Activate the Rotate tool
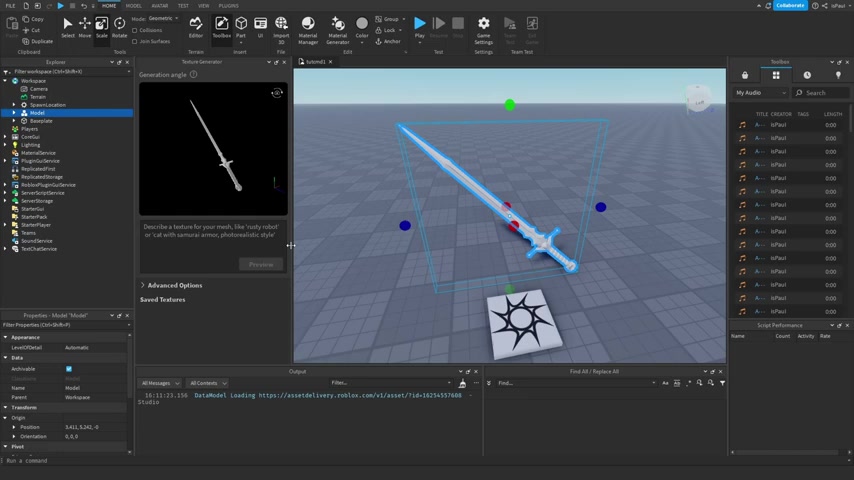The image size is (854, 480). [119, 27]
